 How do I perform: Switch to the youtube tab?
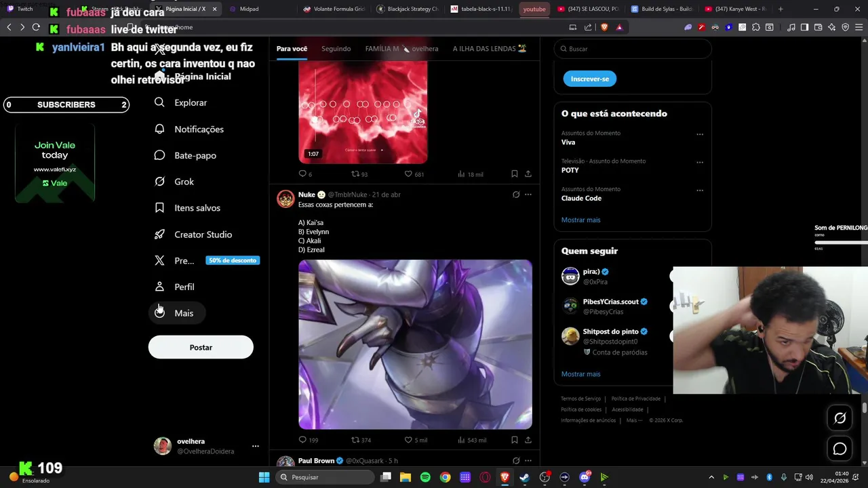pyautogui.click(x=534, y=9)
